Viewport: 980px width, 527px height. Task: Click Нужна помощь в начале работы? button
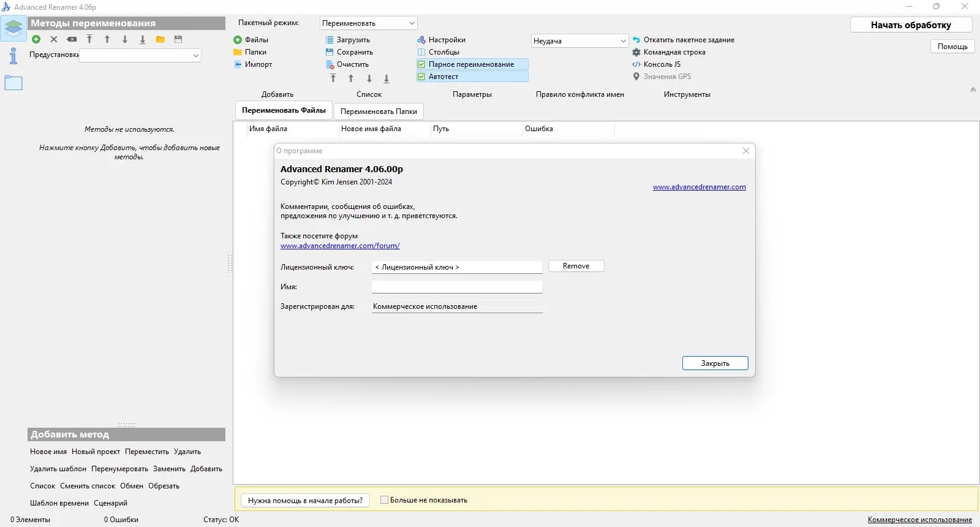305,501
